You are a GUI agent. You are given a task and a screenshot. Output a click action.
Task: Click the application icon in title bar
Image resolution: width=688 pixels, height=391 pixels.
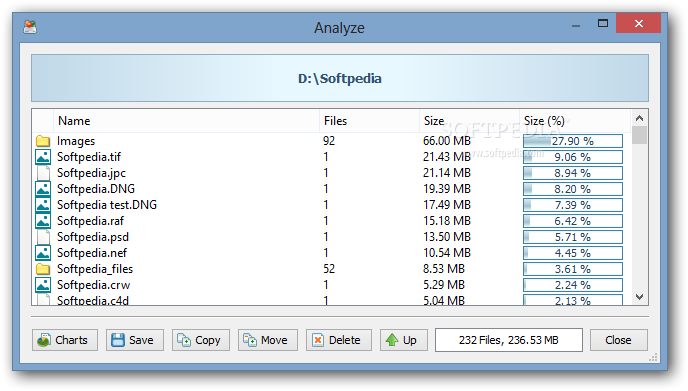(30, 27)
